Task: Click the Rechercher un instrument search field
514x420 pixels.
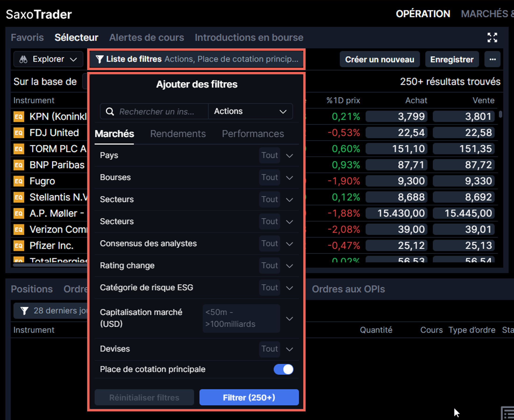Action: 156,111
